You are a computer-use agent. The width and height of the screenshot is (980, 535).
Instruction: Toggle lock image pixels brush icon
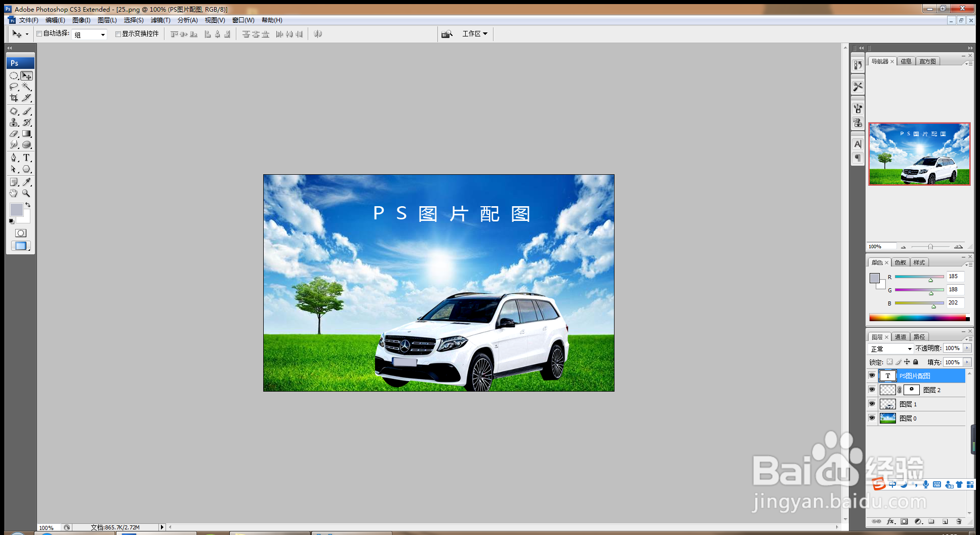tap(899, 362)
